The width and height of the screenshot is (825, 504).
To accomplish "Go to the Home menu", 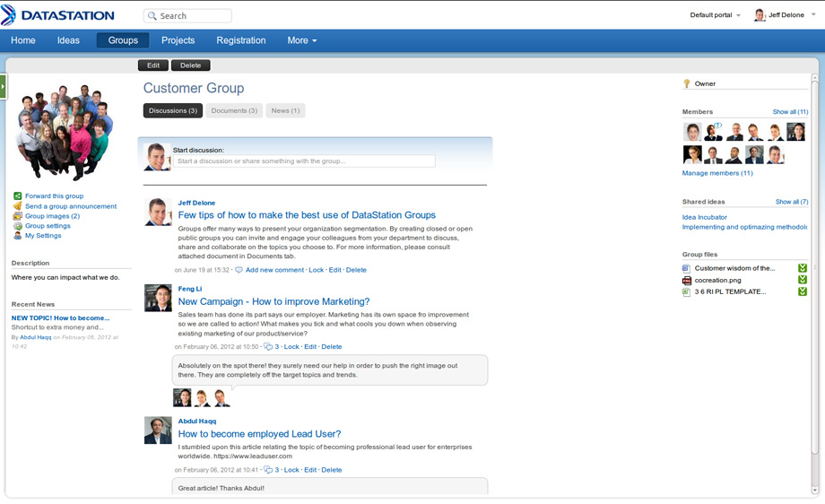I will [x=23, y=40].
